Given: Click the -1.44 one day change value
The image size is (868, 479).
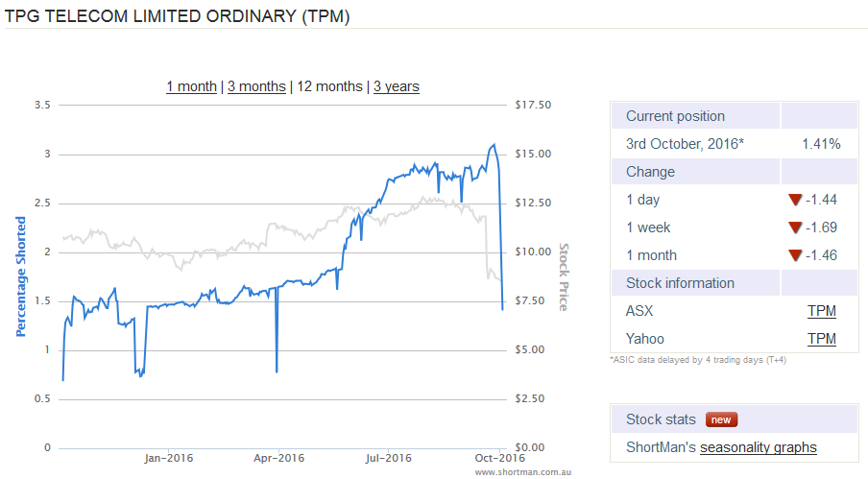Looking at the screenshot, I should pyautogui.click(x=821, y=200).
